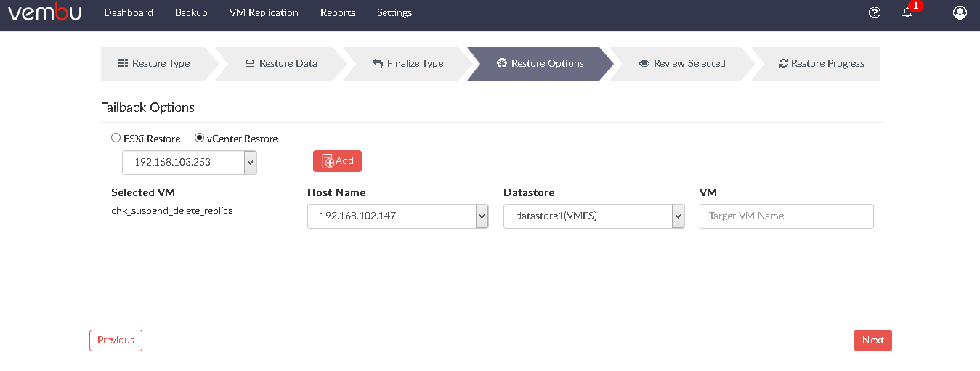Open the Backup menu
Screen dimensions: 980x371
191,12
